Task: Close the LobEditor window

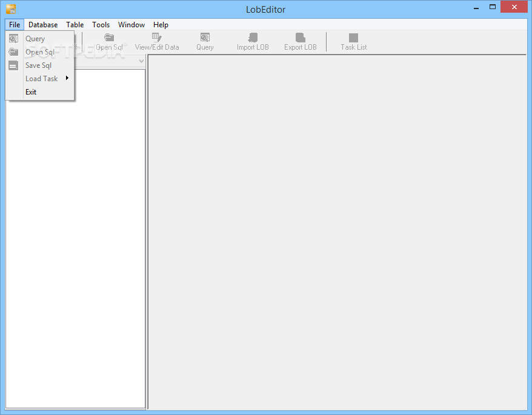Action: [514, 7]
